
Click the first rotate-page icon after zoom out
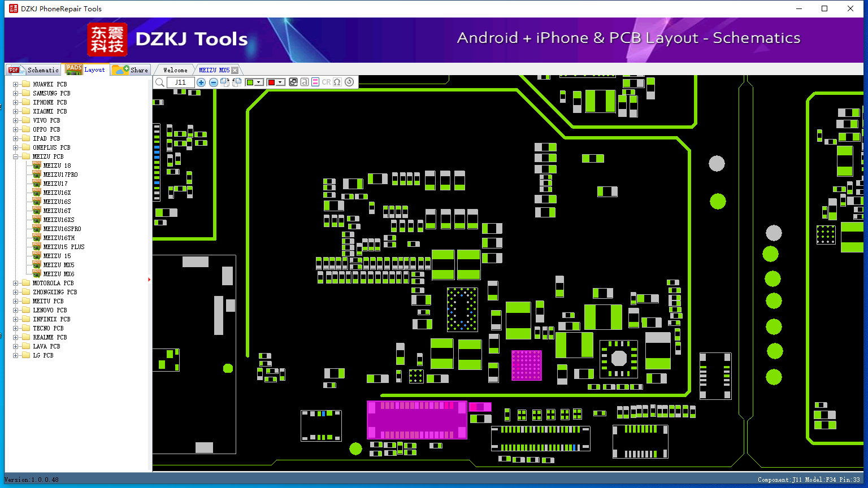(225, 82)
